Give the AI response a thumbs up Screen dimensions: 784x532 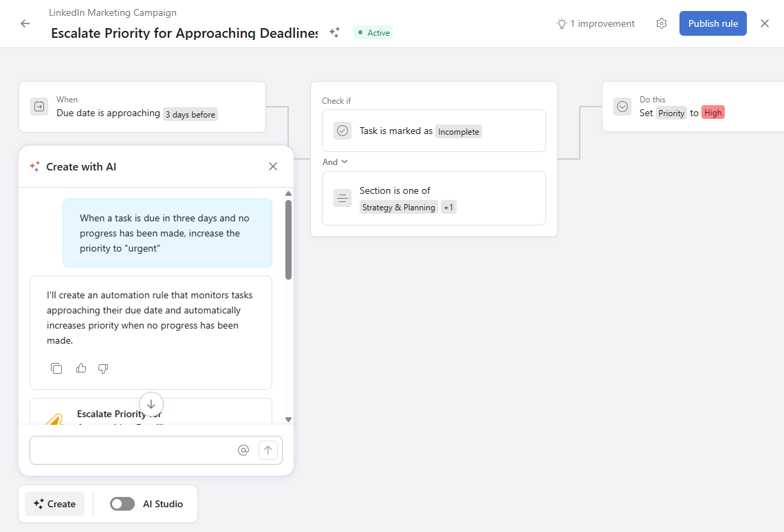point(80,368)
